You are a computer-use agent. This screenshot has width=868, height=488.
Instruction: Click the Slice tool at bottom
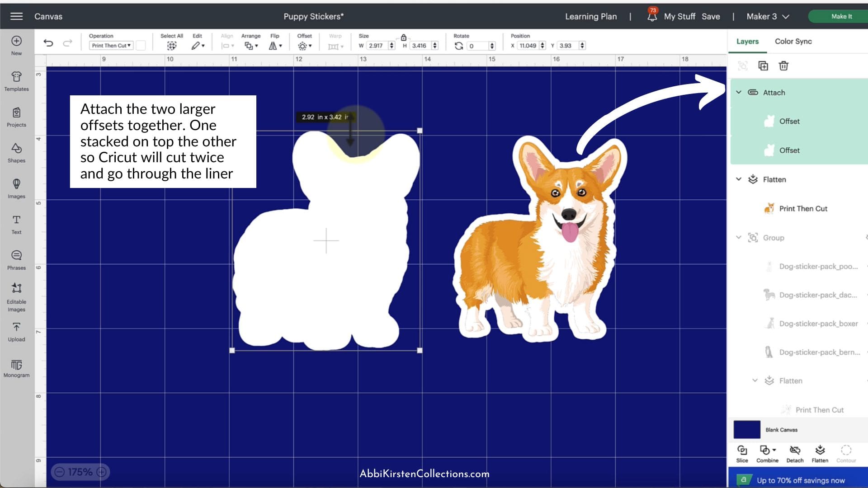[742, 454]
